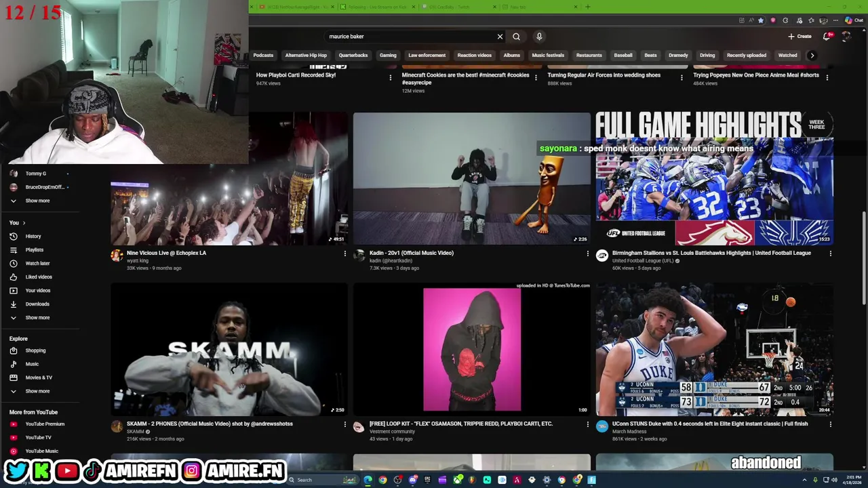Open YouTube Premium link

pos(45,424)
